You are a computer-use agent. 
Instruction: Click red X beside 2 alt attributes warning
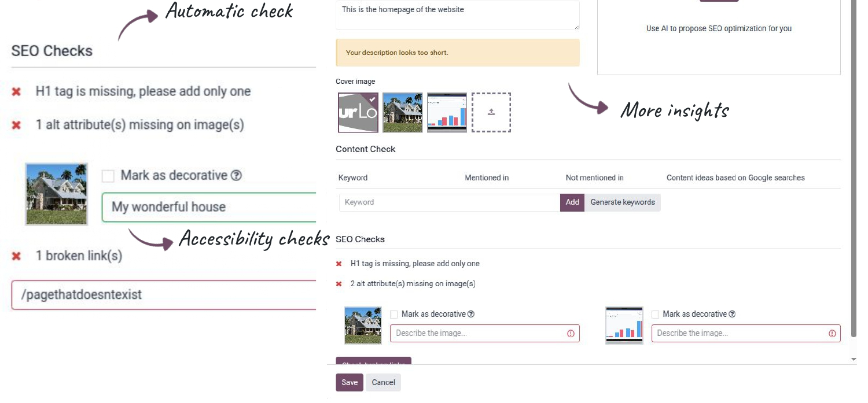338,283
